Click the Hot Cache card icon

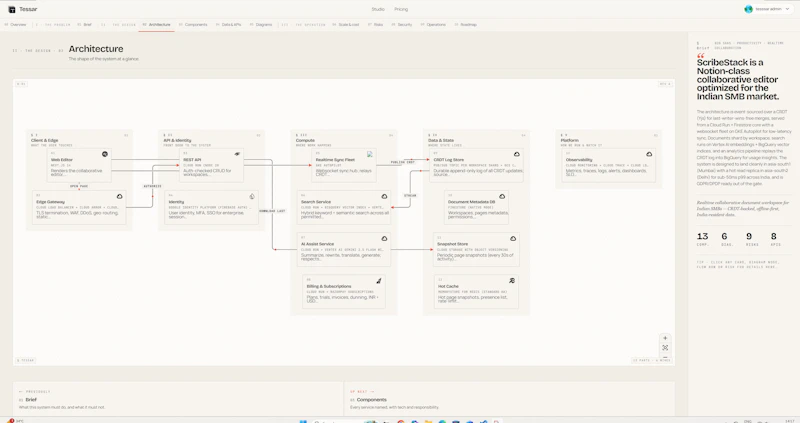512,281
